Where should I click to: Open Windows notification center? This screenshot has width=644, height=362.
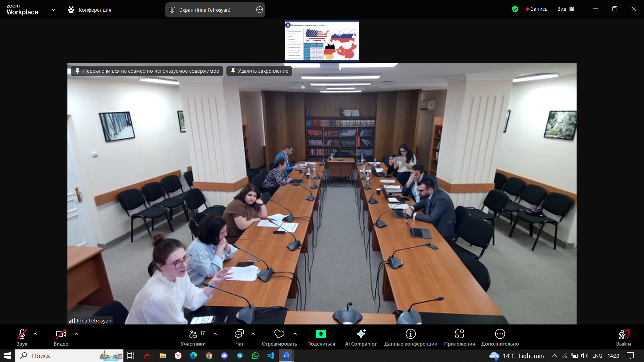[x=630, y=356]
